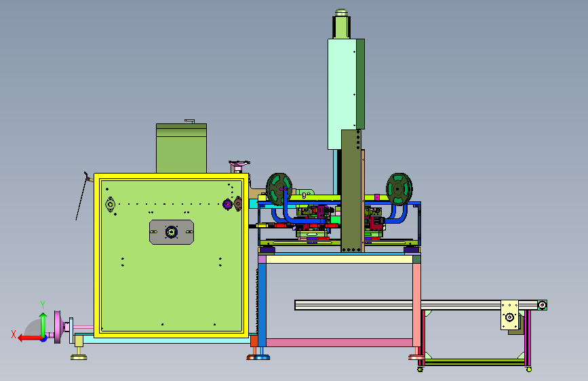The width and height of the screenshot is (588, 381).
Task: Select the orange block at the blue leg's base
Action: (x=254, y=341)
